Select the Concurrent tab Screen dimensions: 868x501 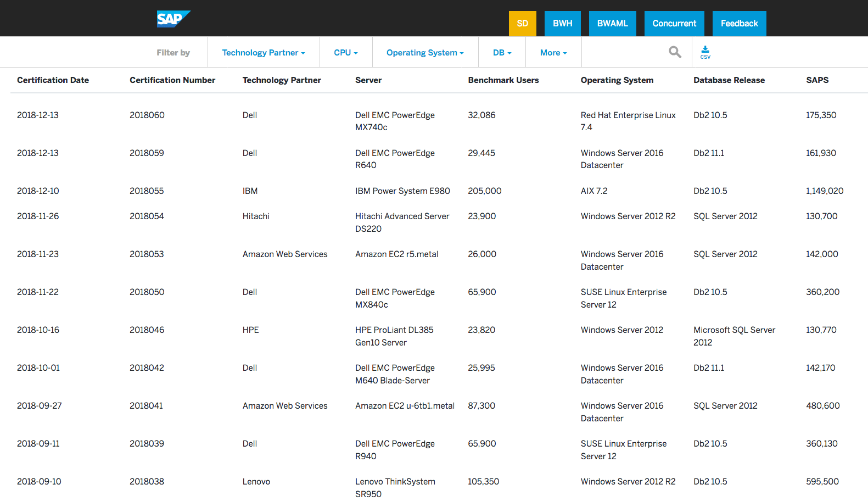674,24
